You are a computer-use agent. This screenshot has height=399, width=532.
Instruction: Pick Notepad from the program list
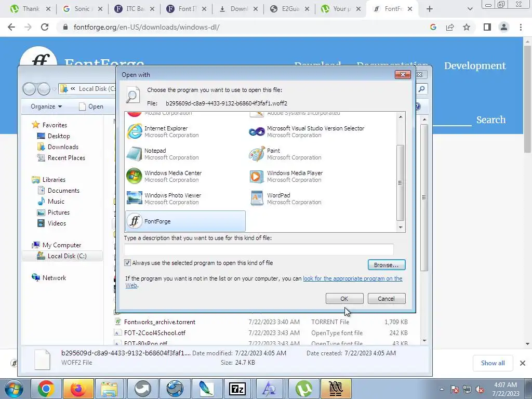pyautogui.click(x=185, y=154)
